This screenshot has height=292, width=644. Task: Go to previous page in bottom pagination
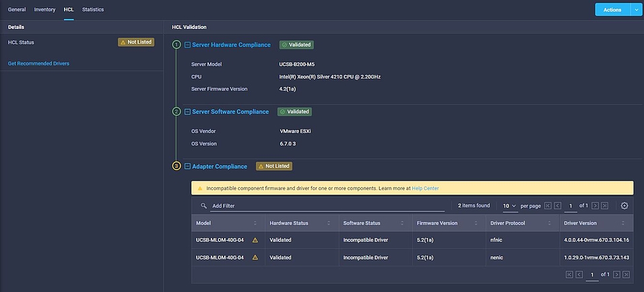[579, 274]
